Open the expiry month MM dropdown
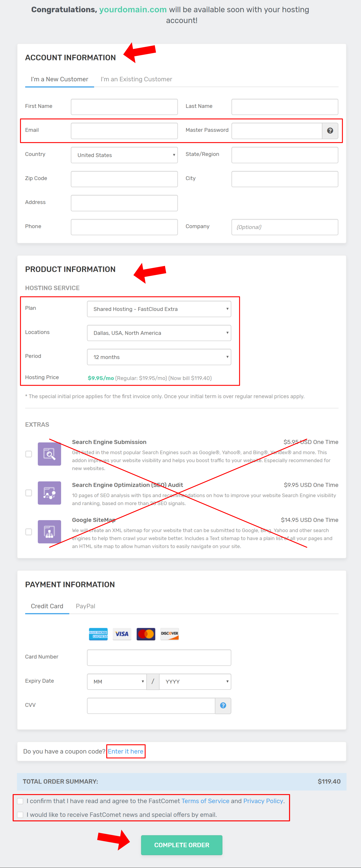Viewport: 361px width, 868px height. coord(117,681)
